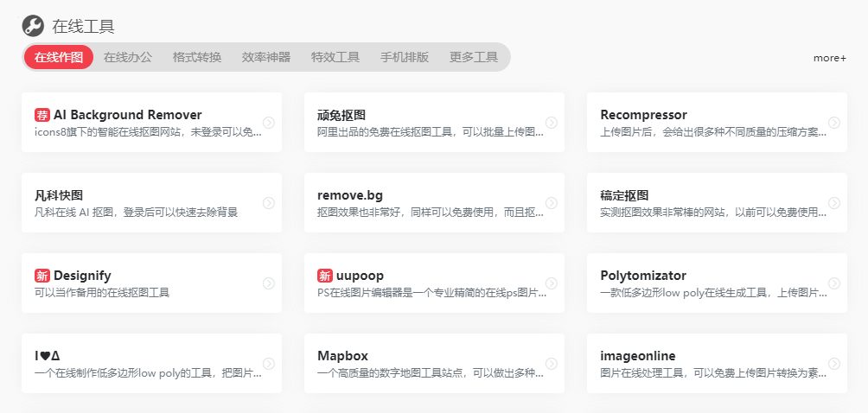
Task: Open the uupoop title link
Action: 360,276
